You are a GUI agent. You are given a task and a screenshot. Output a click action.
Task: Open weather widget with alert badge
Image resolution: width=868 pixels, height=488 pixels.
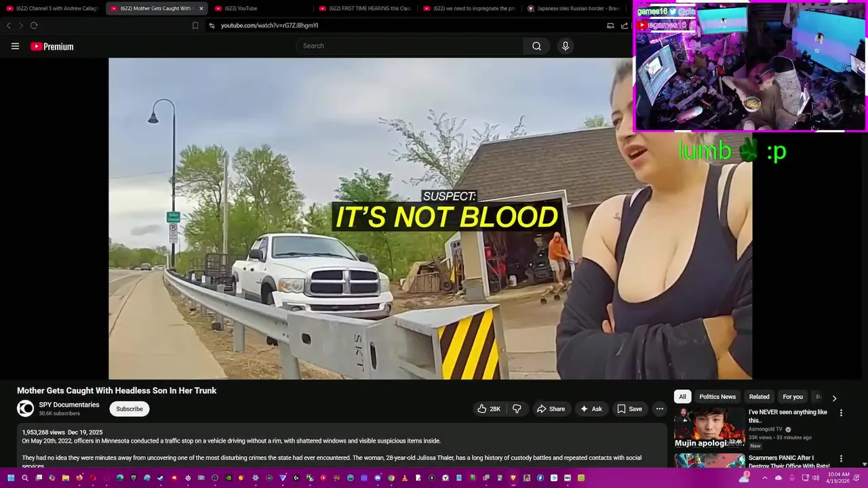(744, 477)
